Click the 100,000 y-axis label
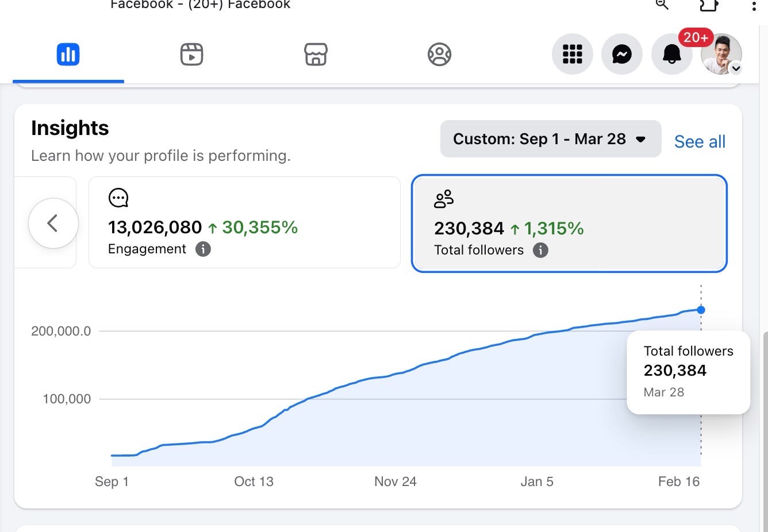Image resolution: width=768 pixels, height=532 pixels. (67, 399)
